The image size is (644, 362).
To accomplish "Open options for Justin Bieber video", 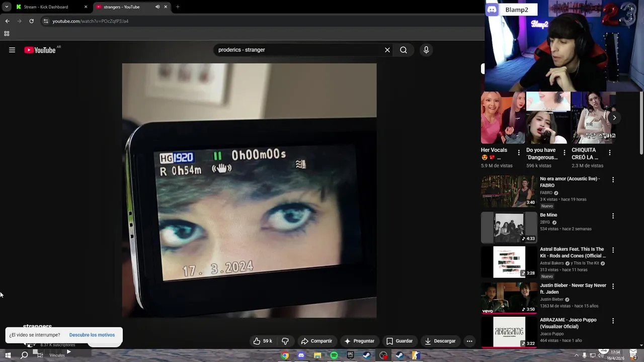I will (x=613, y=286).
